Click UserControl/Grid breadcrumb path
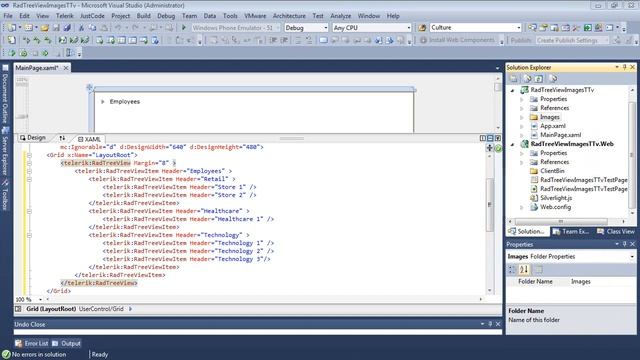640x360 pixels. pyautogui.click(x=101, y=309)
